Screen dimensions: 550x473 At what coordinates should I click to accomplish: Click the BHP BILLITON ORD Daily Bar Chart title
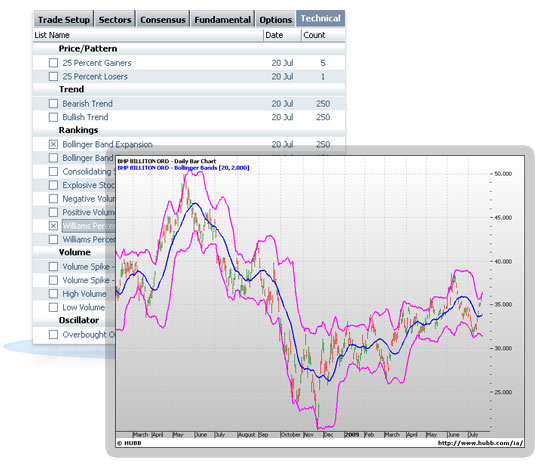tap(167, 161)
